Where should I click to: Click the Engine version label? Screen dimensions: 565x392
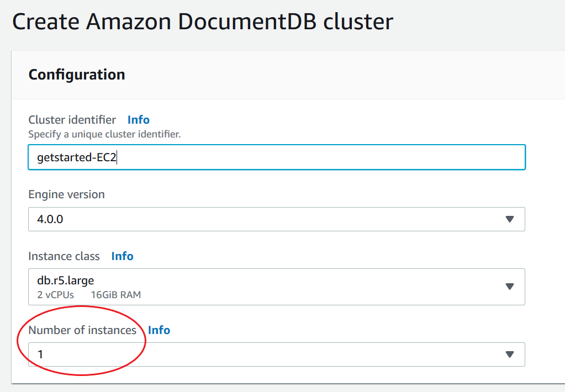click(x=66, y=194)
